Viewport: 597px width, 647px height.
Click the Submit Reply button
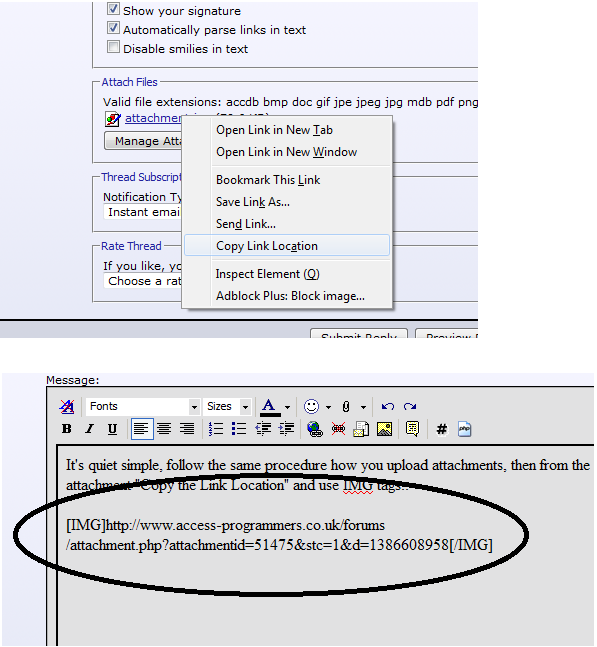click(x=359, y=333)
